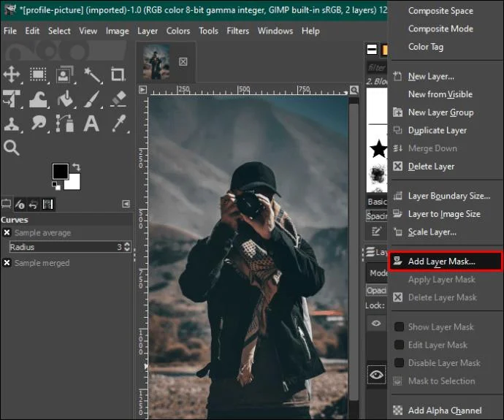504x420 pixels.
Task: Click the ruler origin corner button
Action: (142, 90)
